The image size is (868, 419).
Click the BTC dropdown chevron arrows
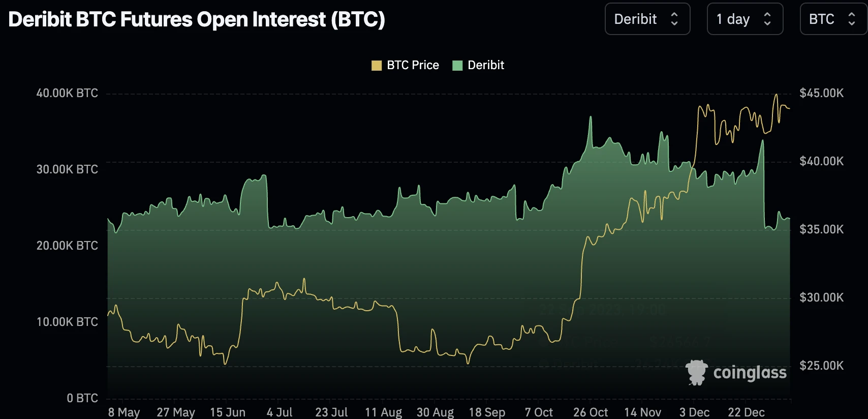[852, 19]
